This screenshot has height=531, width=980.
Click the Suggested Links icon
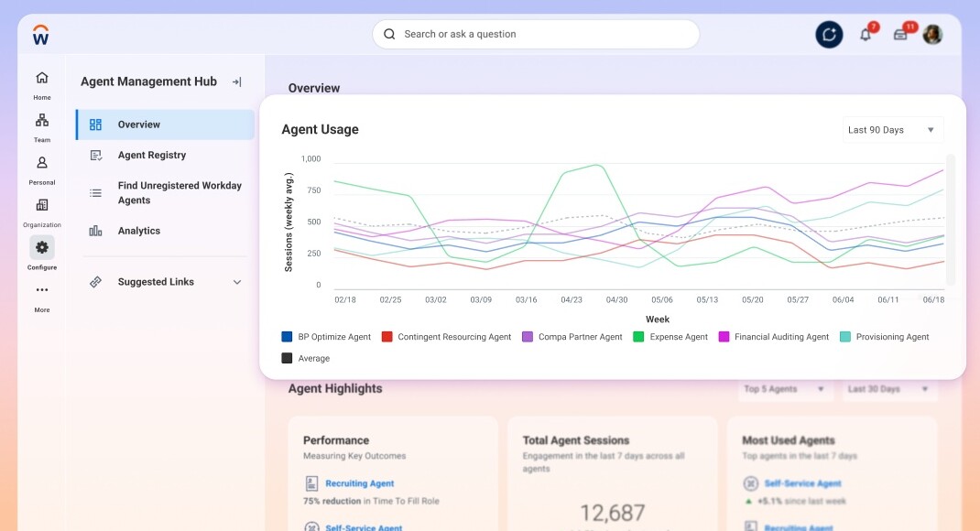point(95,282)
